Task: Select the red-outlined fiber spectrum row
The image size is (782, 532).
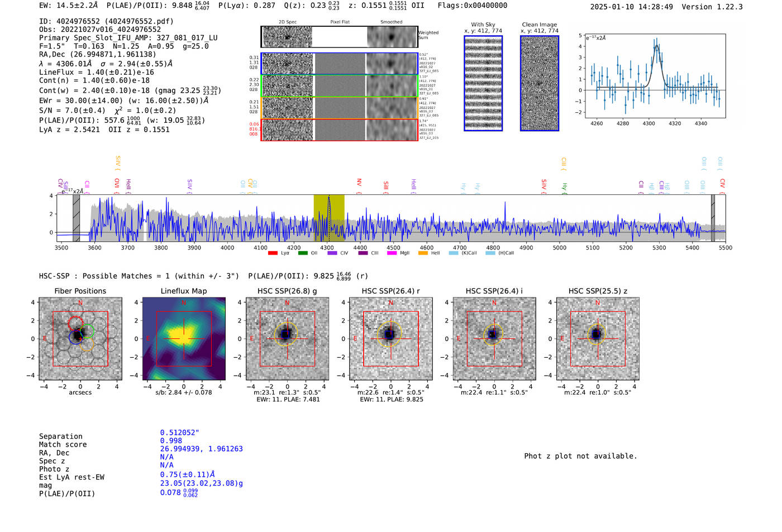Action: 339,130
